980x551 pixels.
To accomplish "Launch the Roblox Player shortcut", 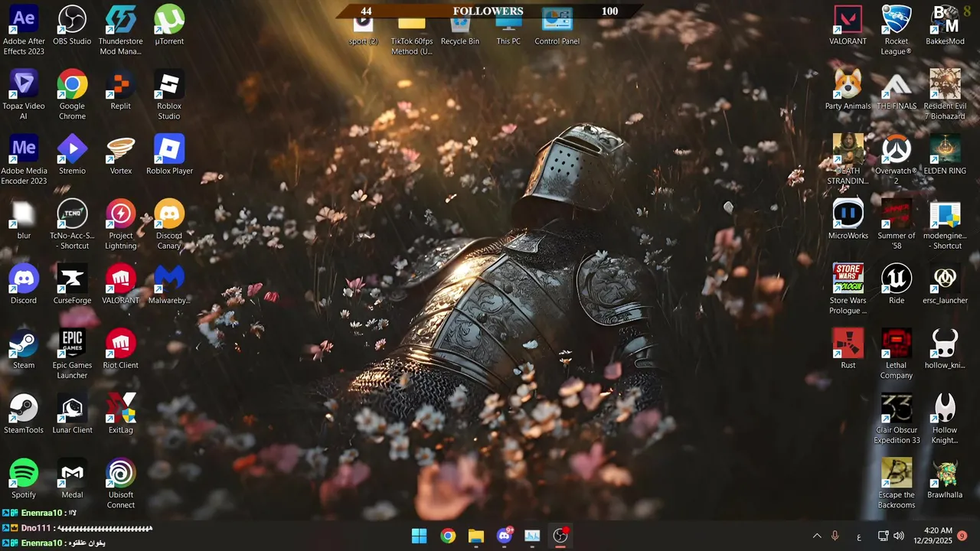I will [x=169, y=155].
